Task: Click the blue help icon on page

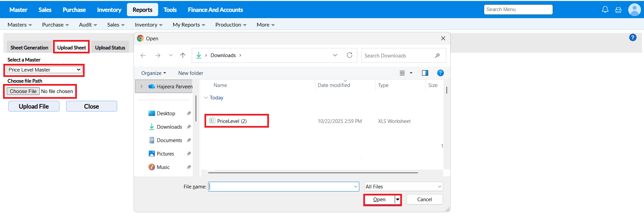Action: 633,38
